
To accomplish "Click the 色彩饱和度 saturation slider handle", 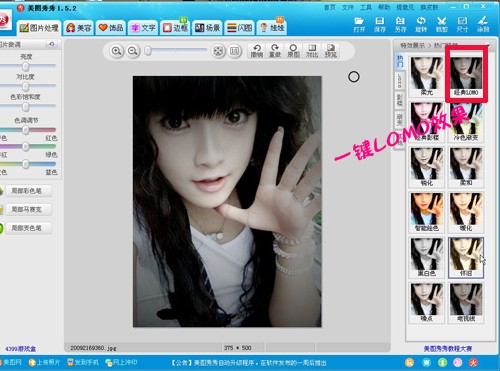I will click(25, 107).
